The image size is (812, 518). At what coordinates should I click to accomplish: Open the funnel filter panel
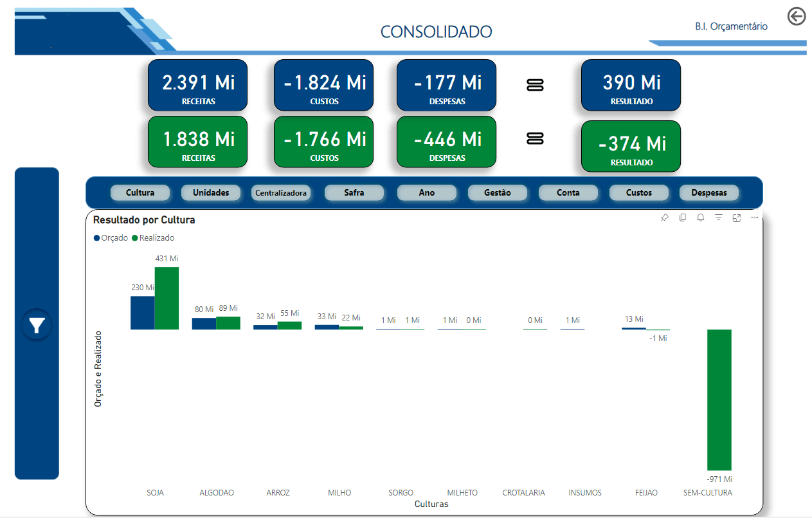click(37, 325)
